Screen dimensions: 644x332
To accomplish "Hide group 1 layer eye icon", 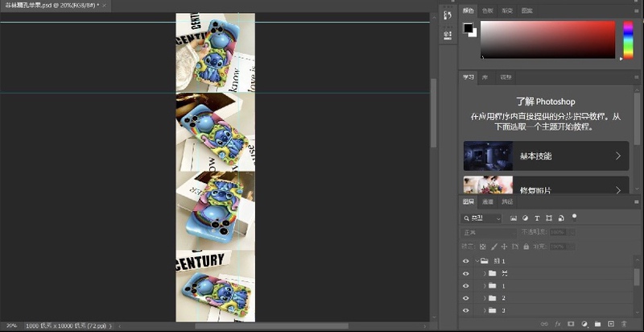I will (465, 285).
